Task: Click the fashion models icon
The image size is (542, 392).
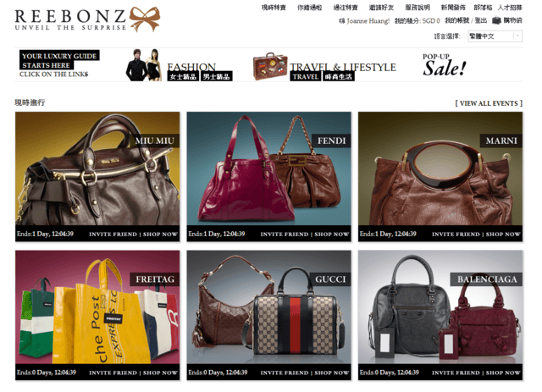Action: pos(144,65)
